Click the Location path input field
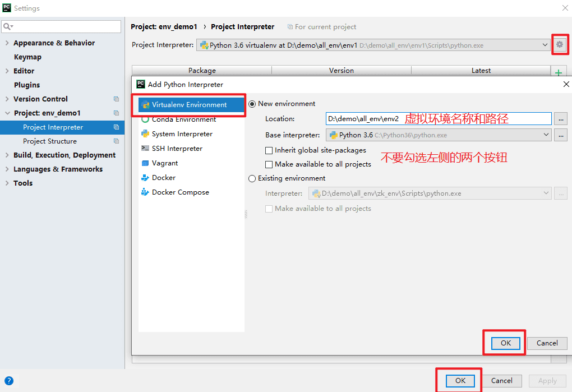This screenshot has width=572, height=392. 439,118
